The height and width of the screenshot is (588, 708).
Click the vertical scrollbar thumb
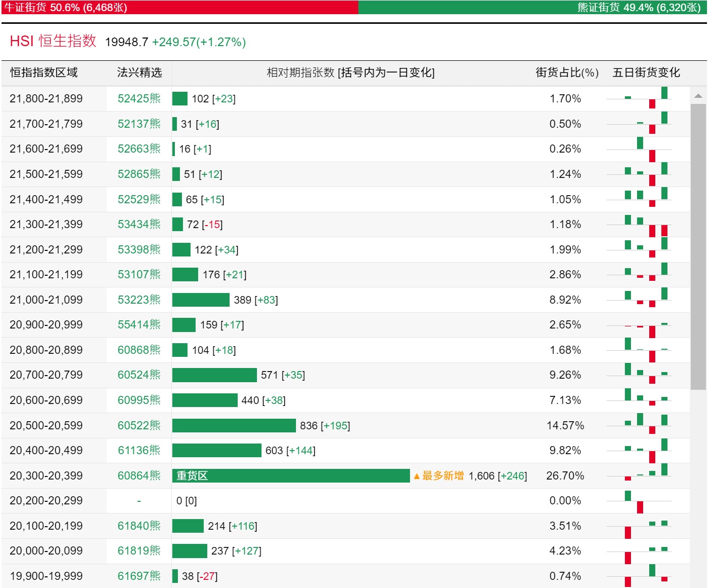point(698,247)
